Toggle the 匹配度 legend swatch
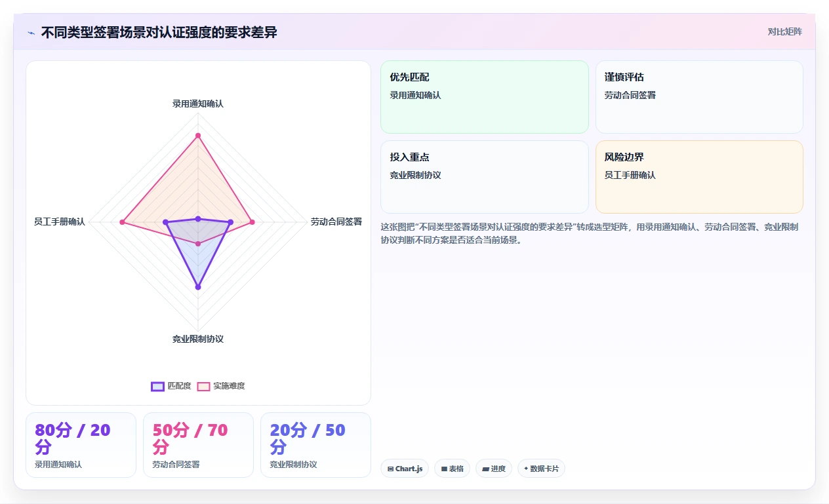 pos(157,386)
